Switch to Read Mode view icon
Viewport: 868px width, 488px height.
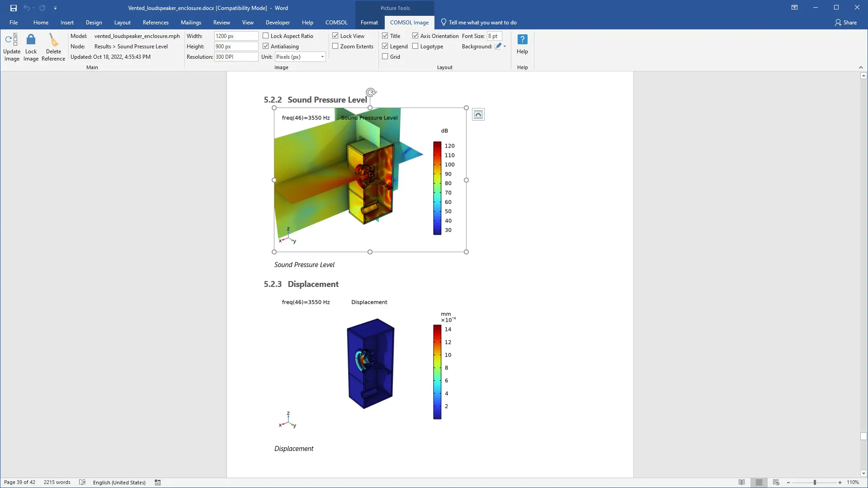(x=741, y=482)
